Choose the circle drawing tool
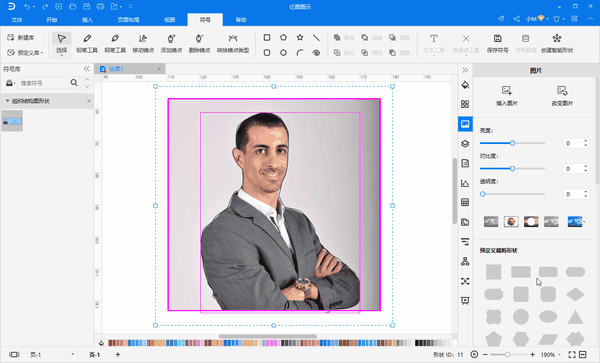The width and height of the screenshot is (600, 363). pos(283,53)
